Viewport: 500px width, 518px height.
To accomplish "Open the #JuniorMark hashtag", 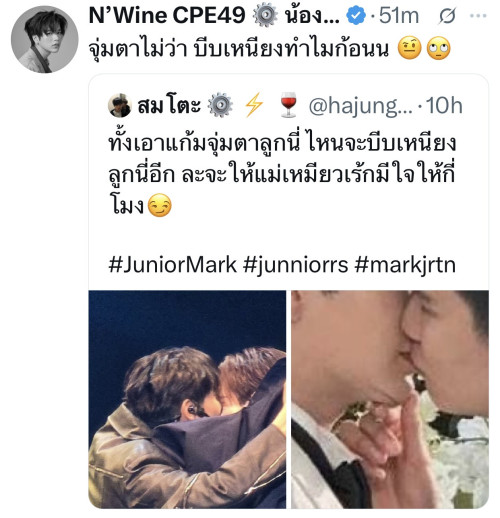I will pos(173,265).
